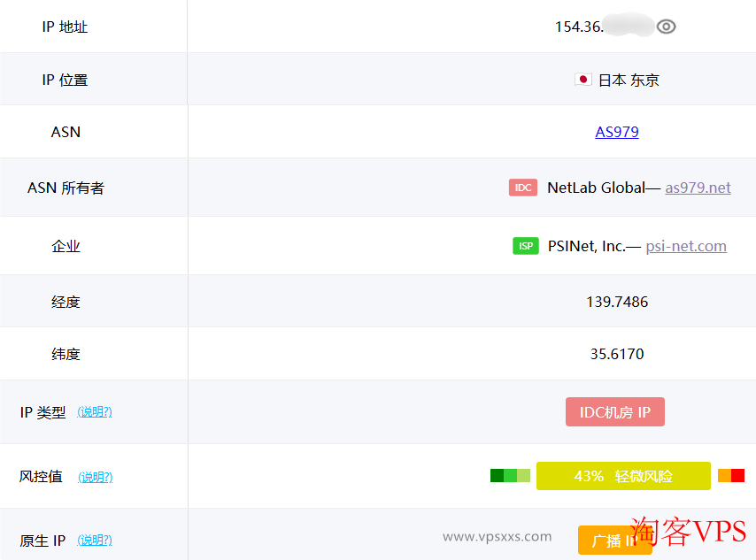Viewport: 756px width, 560px height.
Task: Click the green risk level swatches
Action: pyautogui.click(x=510, y=476)
